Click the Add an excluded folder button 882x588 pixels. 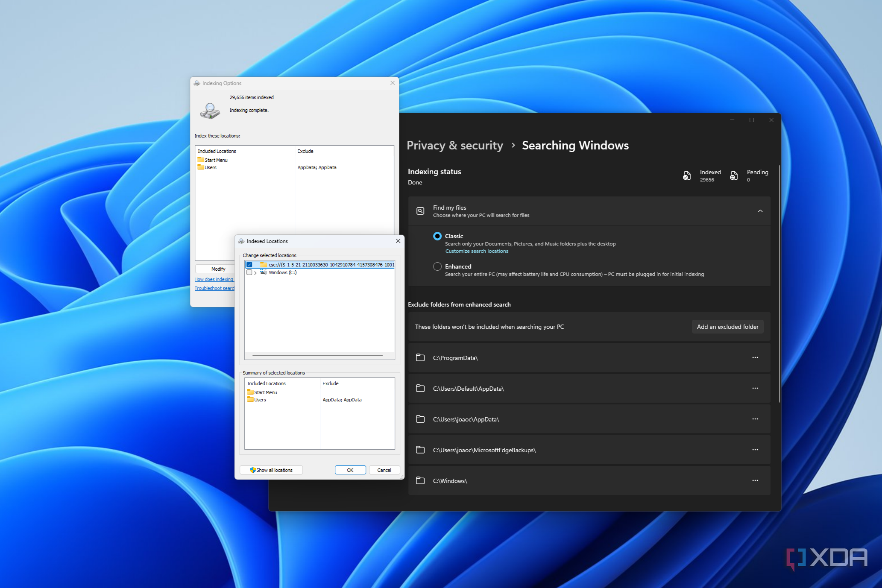pos(727,326)
